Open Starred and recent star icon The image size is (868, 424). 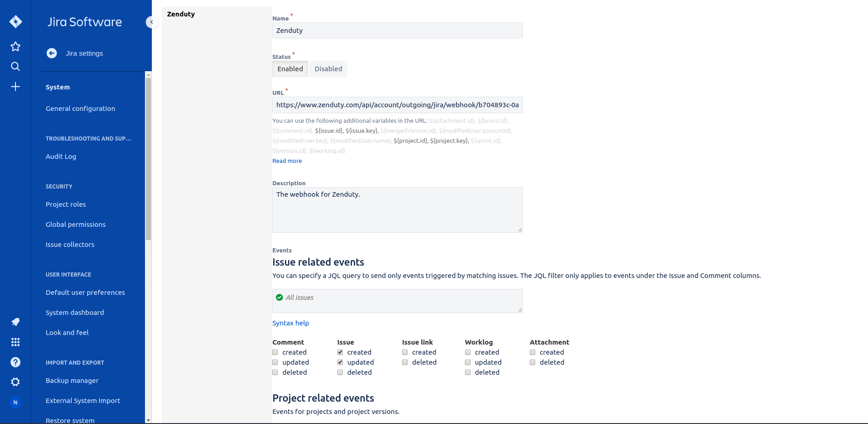pyautogui.click(x=15, y=46)
